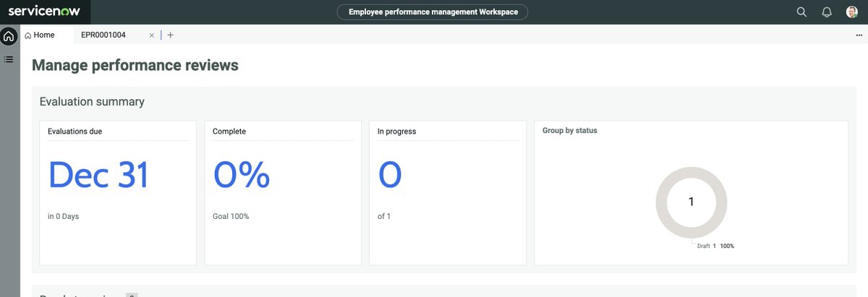Open the global search magnifier icon

pos(801,12)
